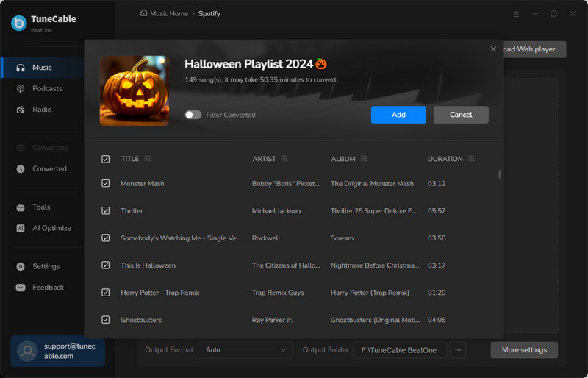Click the Spotify breadcrumb
Image resolution: width=588 pixels, height=378 pixels.
pos(209,13)
